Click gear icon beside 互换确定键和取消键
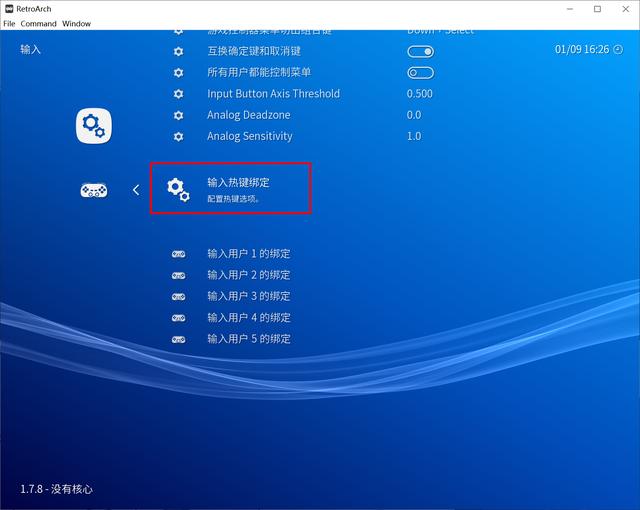This screenshot has height=510, width=640. tap(178, 51)
